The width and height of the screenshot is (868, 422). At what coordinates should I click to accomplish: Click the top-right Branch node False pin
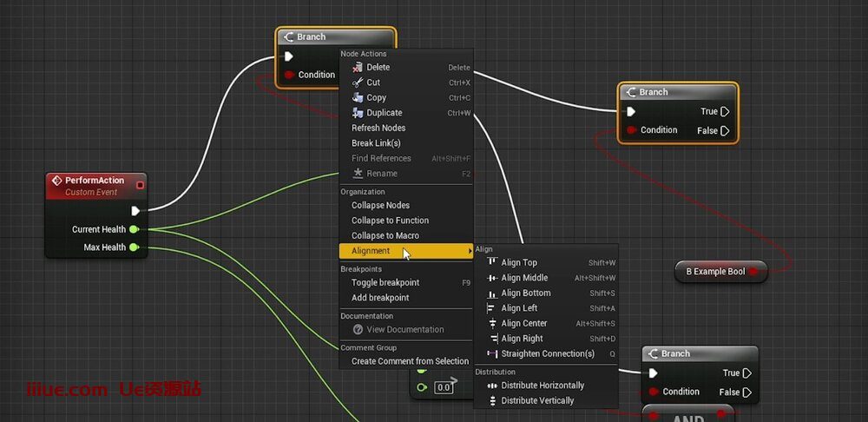(725, 131)
